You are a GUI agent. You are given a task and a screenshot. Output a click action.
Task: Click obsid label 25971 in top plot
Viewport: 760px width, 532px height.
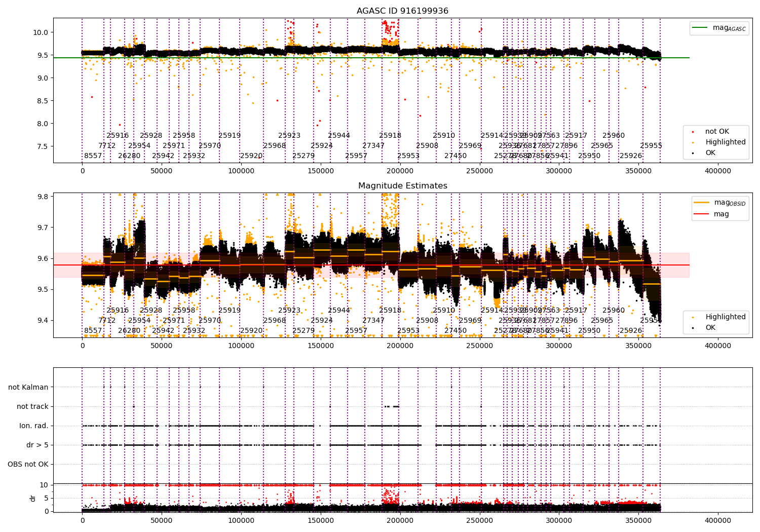tap(174, 146)
